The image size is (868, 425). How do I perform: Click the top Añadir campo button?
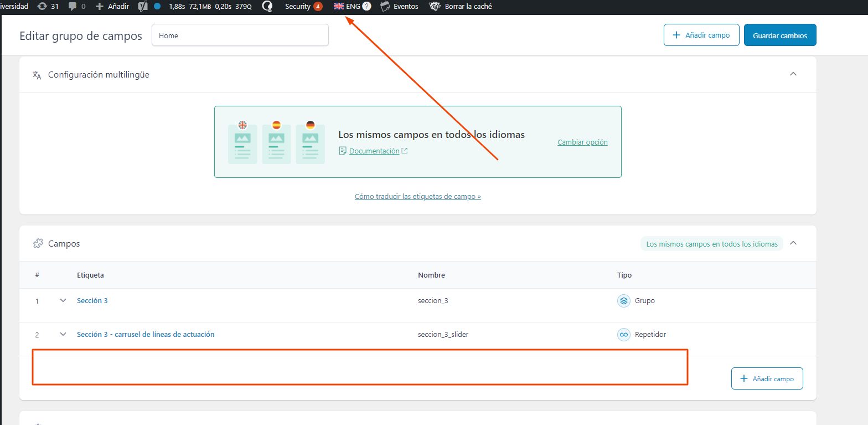tap(701, 35)
